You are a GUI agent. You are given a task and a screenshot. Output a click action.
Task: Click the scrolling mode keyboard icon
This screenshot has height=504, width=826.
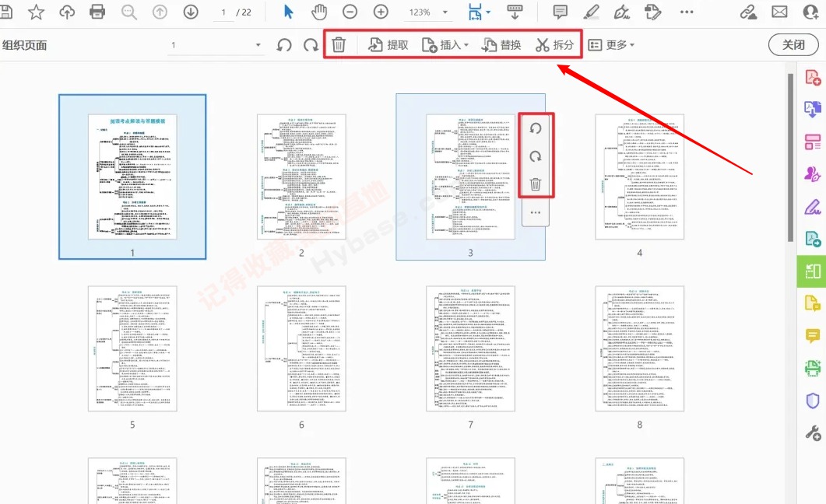(515, 12)
